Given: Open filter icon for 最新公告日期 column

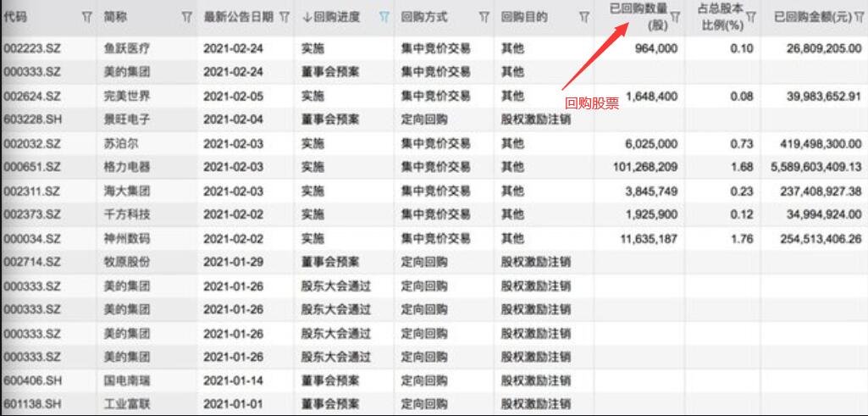Looking at the screenshot, I should click(x=284, y=18).
